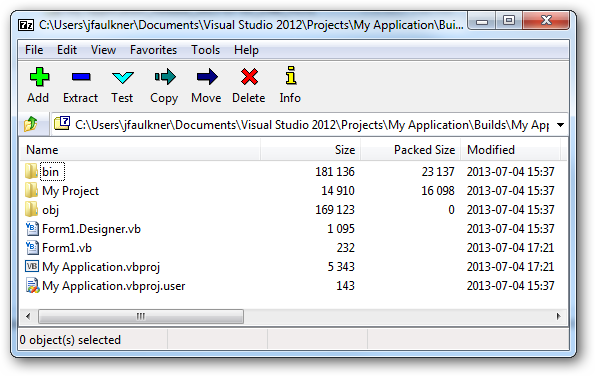
Task: Select the My Application.vbproj file name
Action: (101, 267)
